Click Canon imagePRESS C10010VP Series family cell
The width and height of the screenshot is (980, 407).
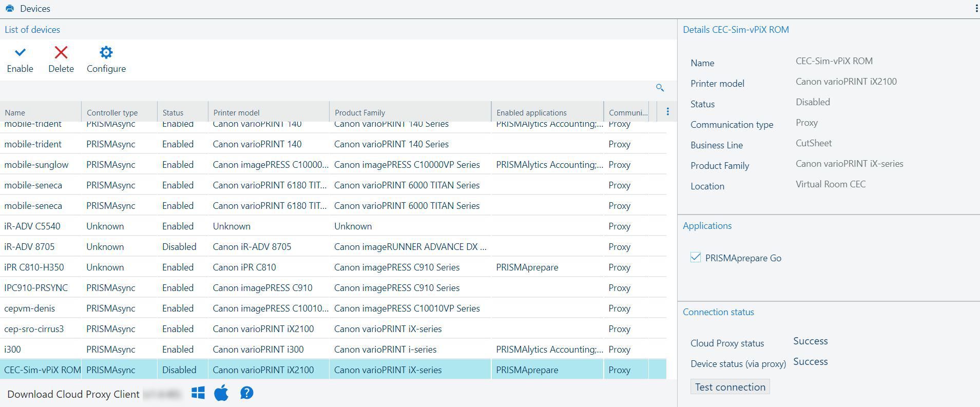click(x=407, y=308)
